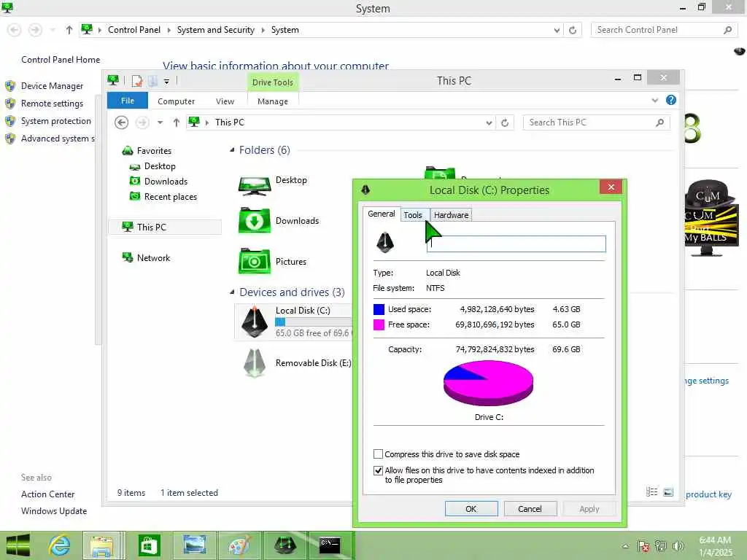Click the Back arrow in This PC window

[122, 122]
